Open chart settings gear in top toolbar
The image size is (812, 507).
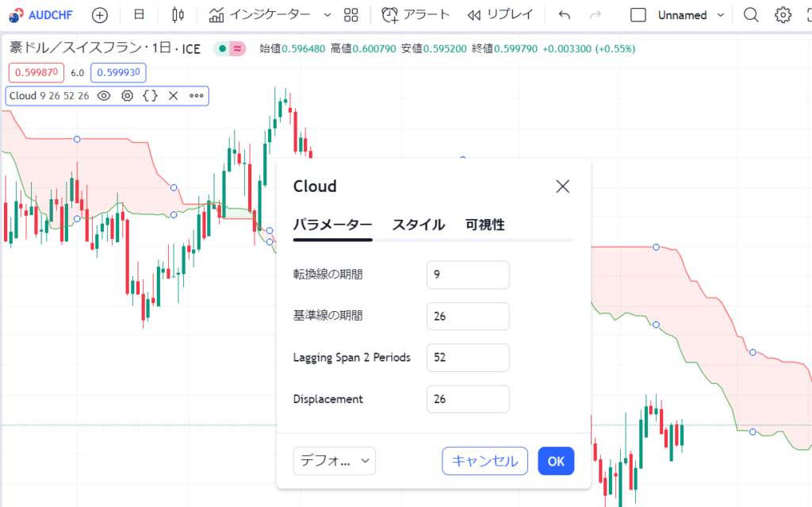tap(783, 15)
